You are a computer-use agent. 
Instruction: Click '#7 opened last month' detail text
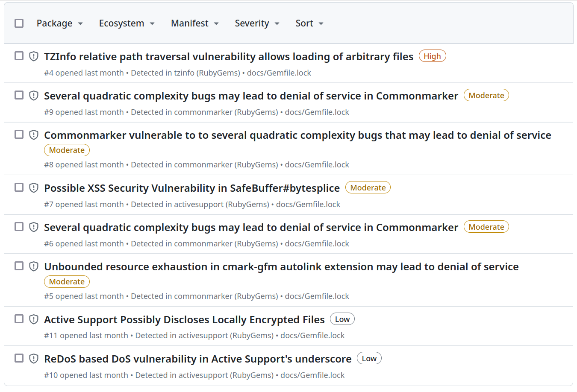[x=84, y=205]
